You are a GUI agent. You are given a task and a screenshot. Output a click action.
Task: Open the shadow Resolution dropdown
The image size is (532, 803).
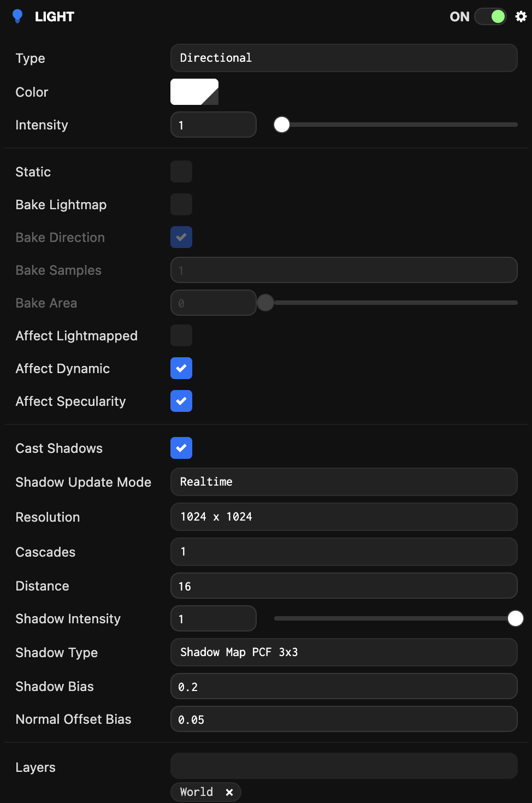click(344, 517)
